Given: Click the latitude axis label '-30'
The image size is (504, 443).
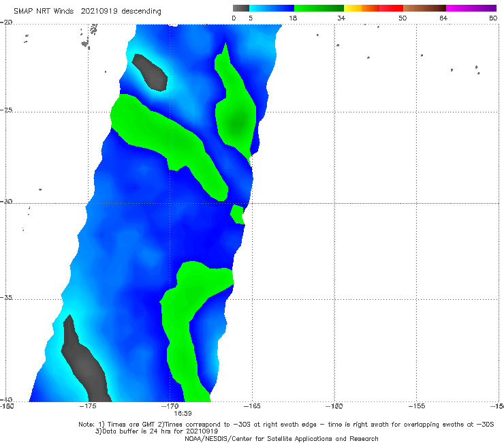Looking at the screenshot, I should (x=6, y=201).
